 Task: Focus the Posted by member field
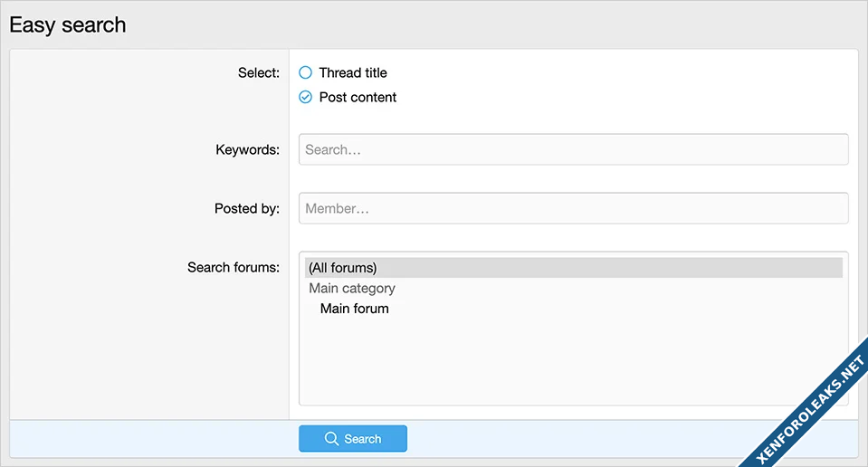pos(573,208)
